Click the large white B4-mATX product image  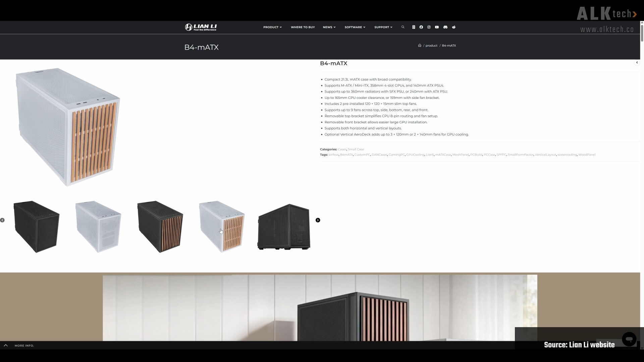click(x=68, y=127)
